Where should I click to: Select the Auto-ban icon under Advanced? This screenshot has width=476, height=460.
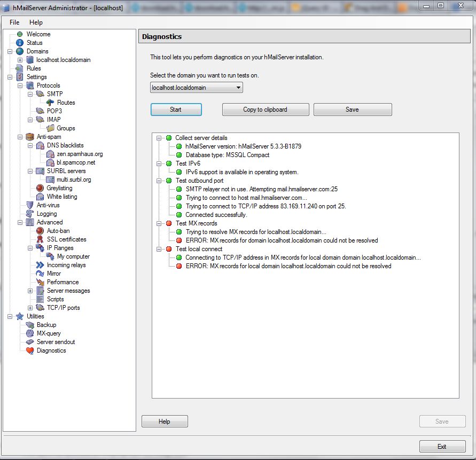click(40, 231)
